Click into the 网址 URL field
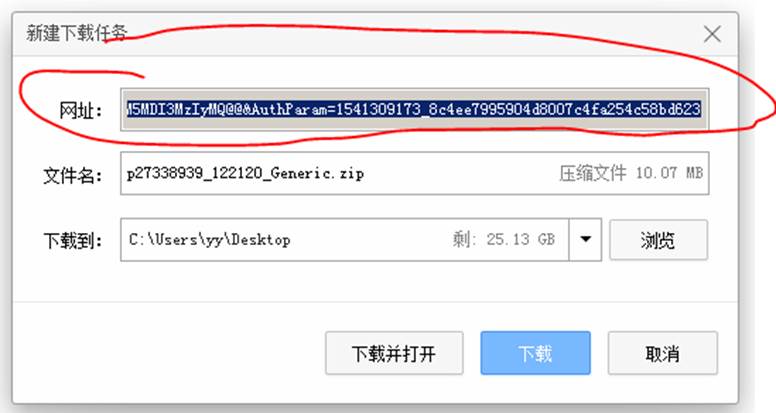The image size is (776, 413). [415, 109]
